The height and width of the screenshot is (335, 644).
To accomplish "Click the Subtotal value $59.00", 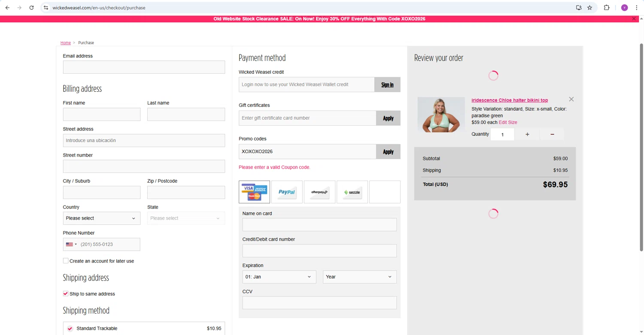I will coord(560,159).
